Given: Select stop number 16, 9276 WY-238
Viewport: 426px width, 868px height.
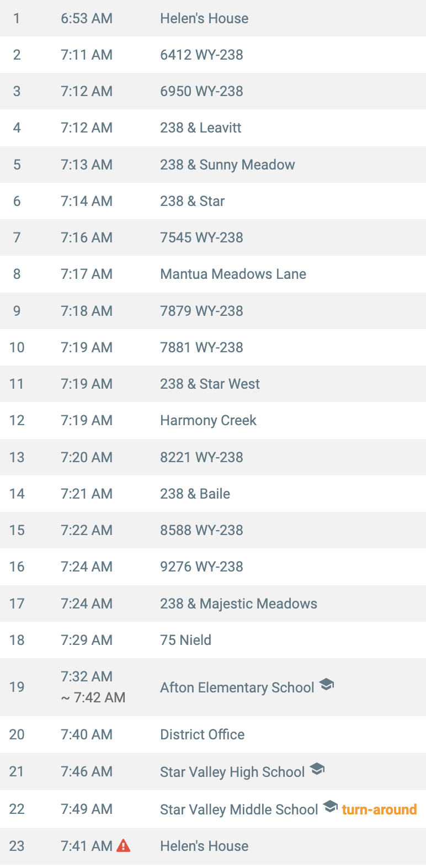Looking at the screenshot, I should 213,567.
